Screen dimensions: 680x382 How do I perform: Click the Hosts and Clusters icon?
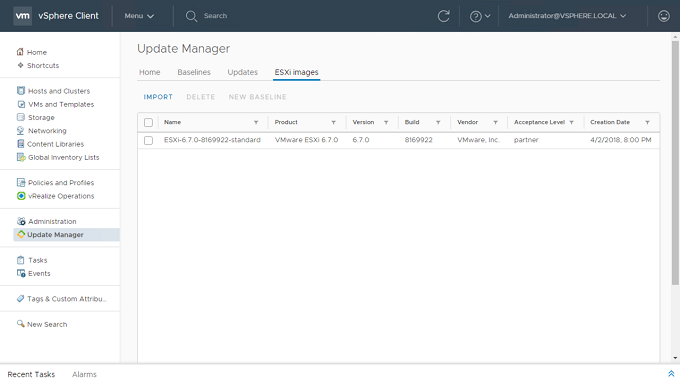pos(21,91)
